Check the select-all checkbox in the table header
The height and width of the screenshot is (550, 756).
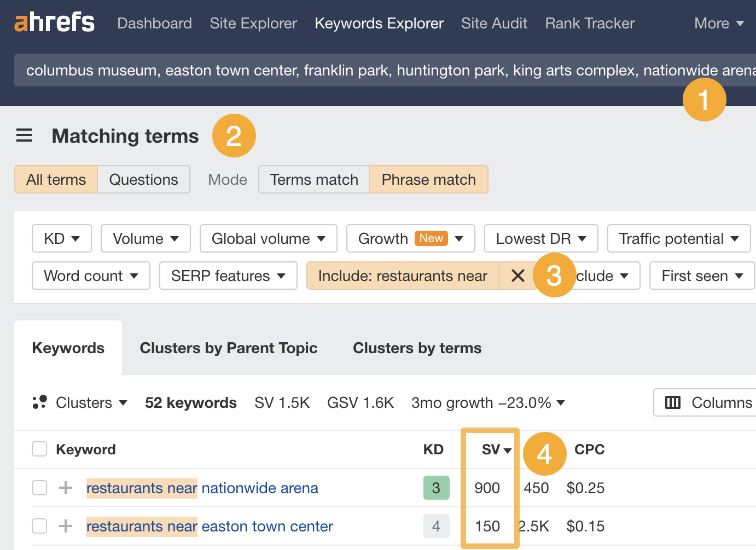coord(39,449)
